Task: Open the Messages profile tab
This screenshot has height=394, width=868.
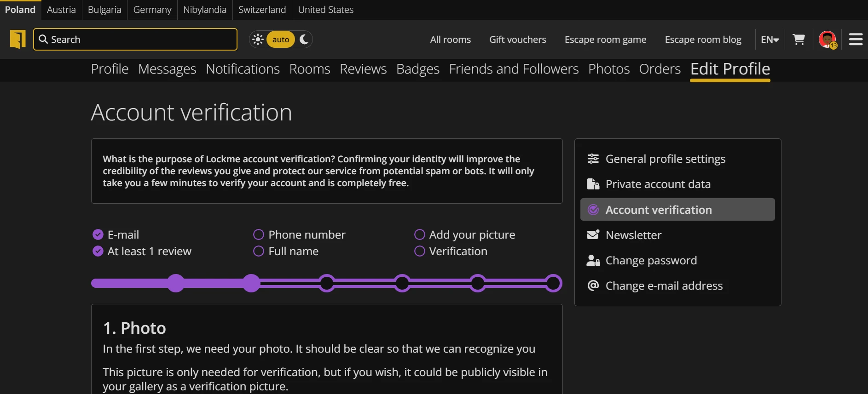Action: click(167, 69)
